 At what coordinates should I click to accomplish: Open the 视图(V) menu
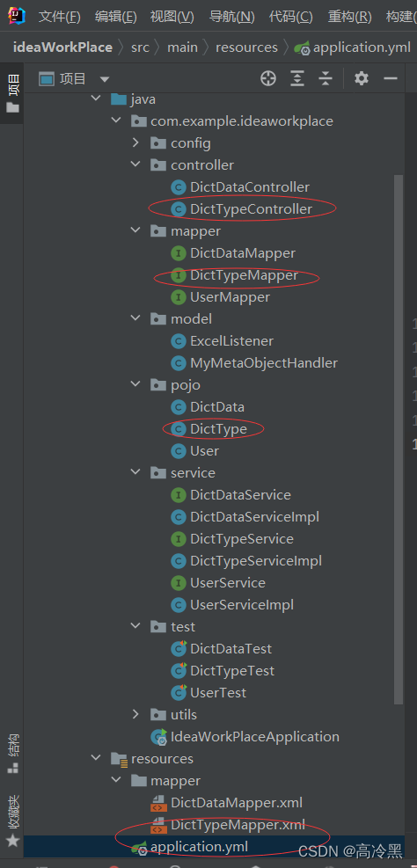[x=172, y=16]
